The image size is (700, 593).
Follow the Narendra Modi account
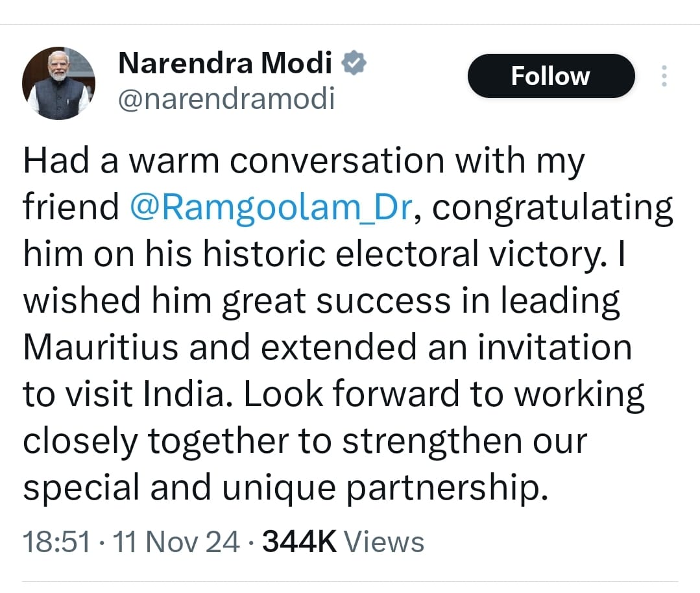[x=551, y=76]
